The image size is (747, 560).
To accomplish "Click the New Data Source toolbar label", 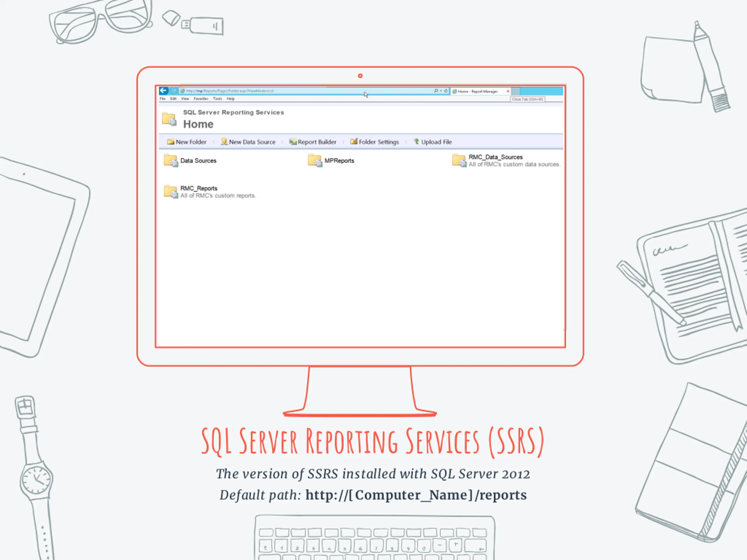I will 252,142.
